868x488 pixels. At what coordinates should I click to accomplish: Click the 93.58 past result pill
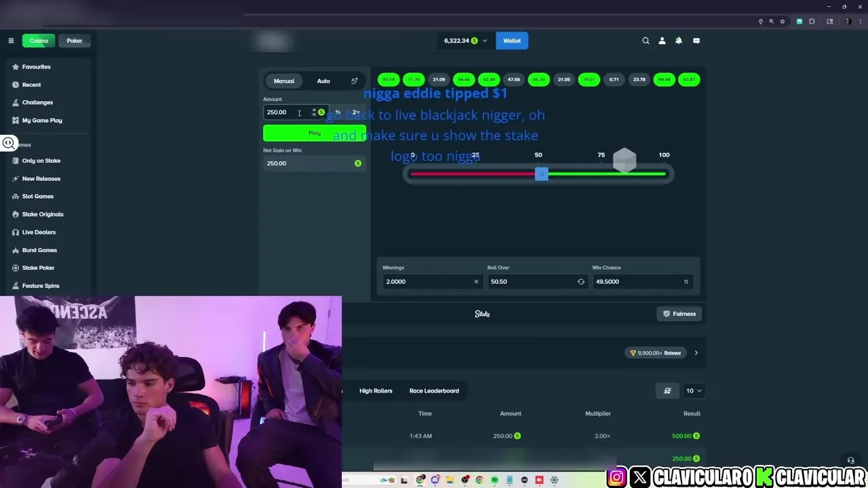(x=389, y=80)
